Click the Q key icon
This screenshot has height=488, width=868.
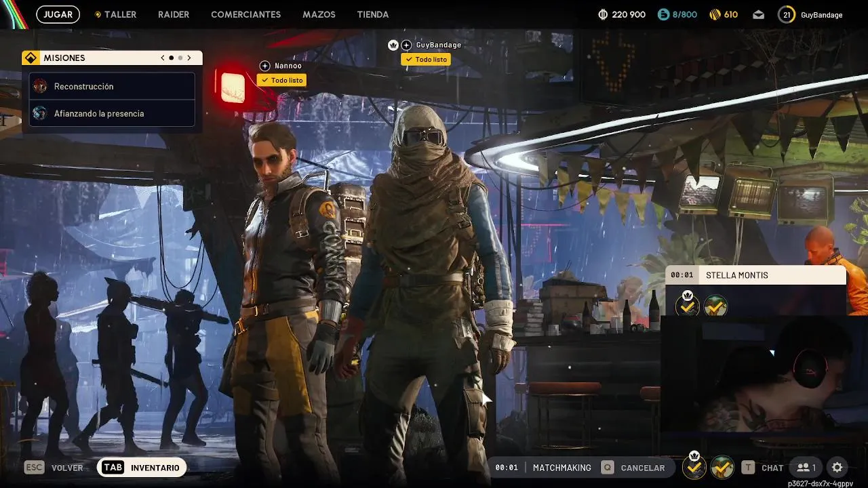pos(608,468)
